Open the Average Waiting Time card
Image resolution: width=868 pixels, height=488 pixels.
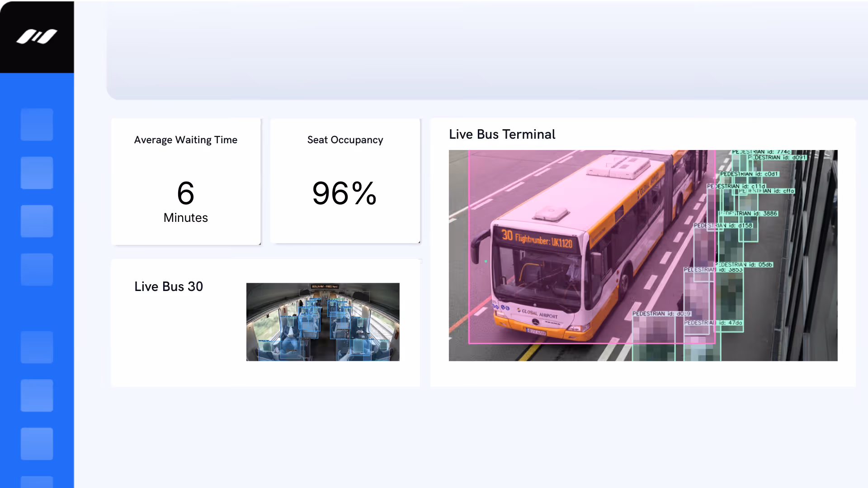tap(186, 182)
